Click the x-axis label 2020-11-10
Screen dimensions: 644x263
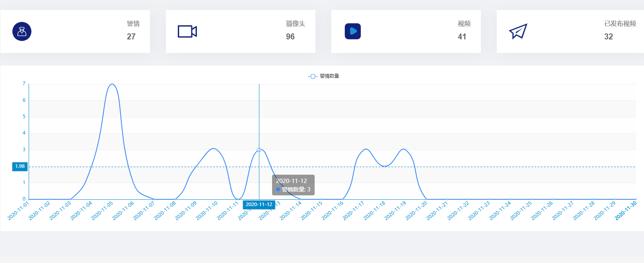[x=207, y=210]
